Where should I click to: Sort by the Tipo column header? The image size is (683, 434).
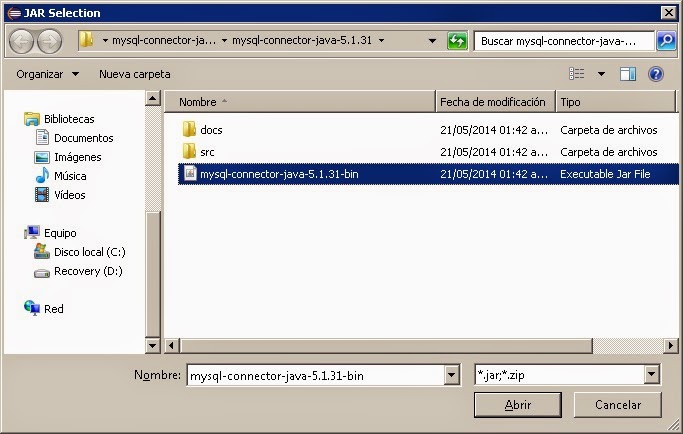point(615,102)
